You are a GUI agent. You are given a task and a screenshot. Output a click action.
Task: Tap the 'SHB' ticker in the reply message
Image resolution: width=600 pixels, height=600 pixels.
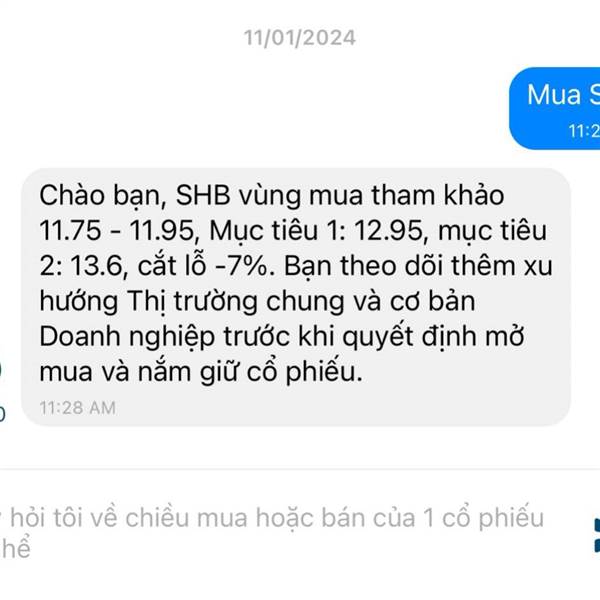(203, 195)
